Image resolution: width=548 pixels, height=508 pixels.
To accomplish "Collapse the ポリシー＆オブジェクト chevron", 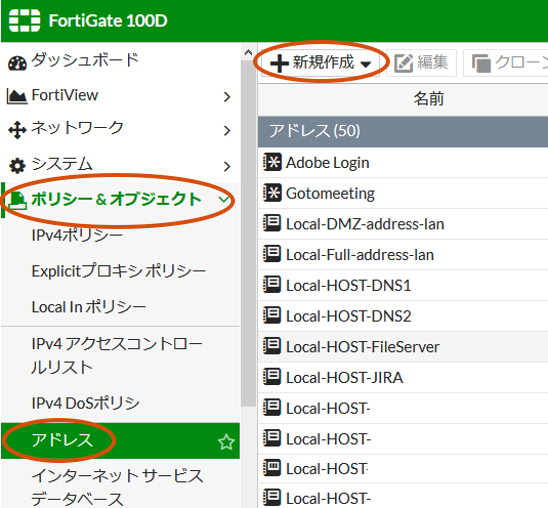I will [x=224, y=200].
